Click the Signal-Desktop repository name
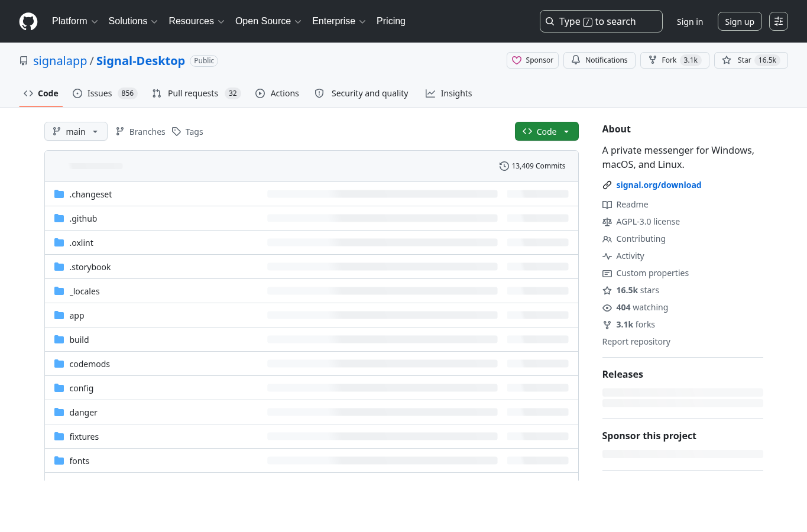The image size is (807, 532). (141, 61)
